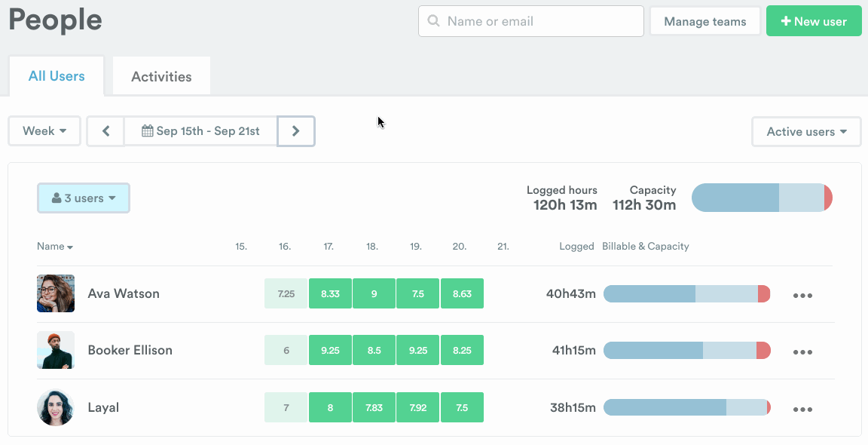
Task: Click Ava Watson's billable capacity bar
Action: click(x=686, y=294)
